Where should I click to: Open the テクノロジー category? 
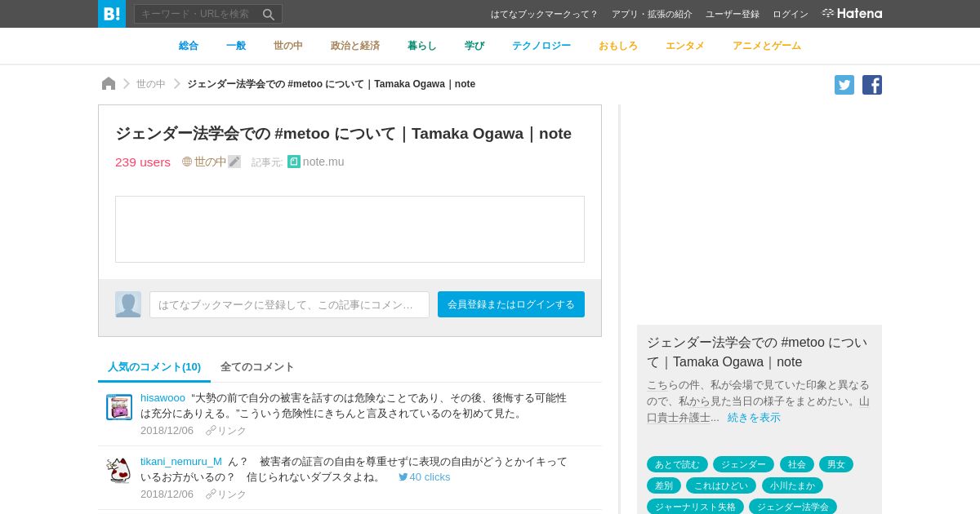pos(541,46)
